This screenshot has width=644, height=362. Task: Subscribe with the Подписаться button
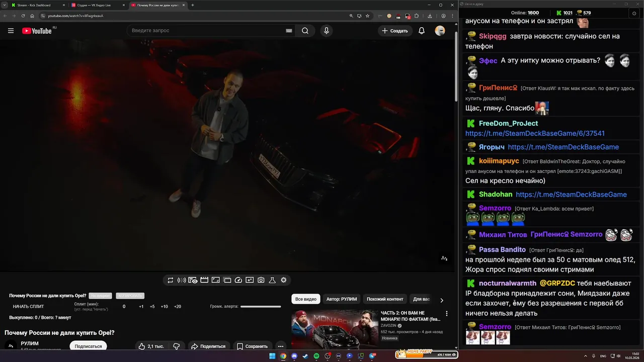pos(88,346)
